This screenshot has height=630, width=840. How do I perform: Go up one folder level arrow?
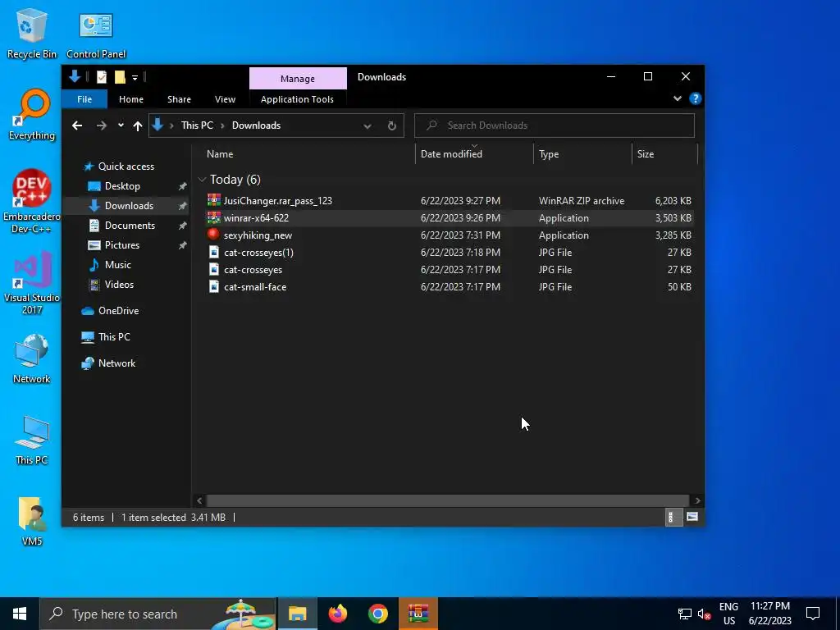pos(138,126)
